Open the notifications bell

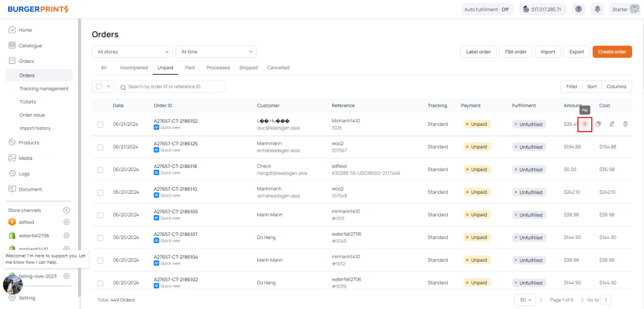click(597, 9)
